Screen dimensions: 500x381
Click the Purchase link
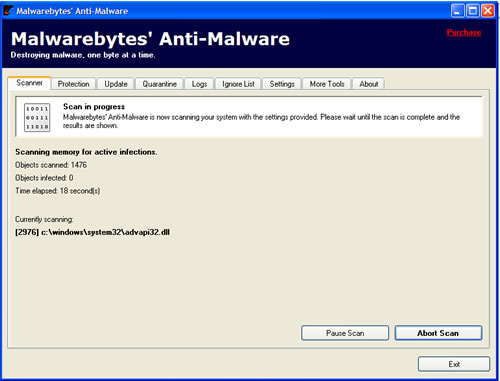tap(464, 32)
